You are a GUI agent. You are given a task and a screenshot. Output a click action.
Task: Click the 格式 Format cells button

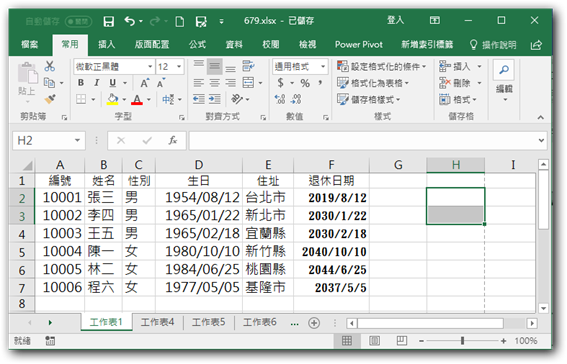point(458,99)
